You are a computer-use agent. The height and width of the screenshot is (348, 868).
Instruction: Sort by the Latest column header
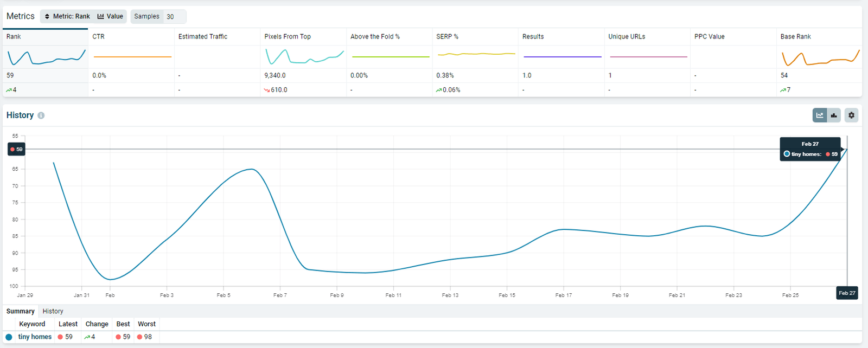68,324
